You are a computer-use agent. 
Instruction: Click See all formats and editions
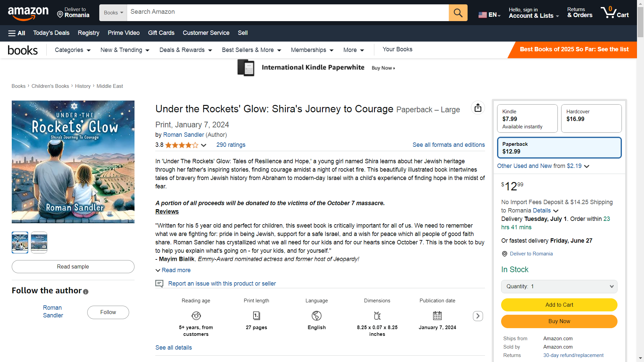[448, 145]
